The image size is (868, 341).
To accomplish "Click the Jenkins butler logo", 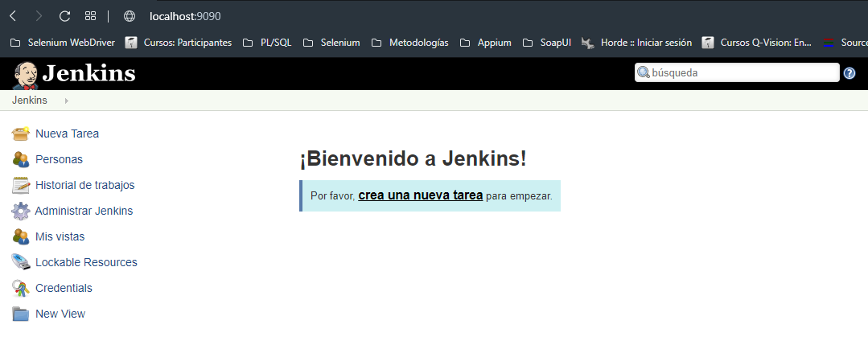I will [26, 75].
